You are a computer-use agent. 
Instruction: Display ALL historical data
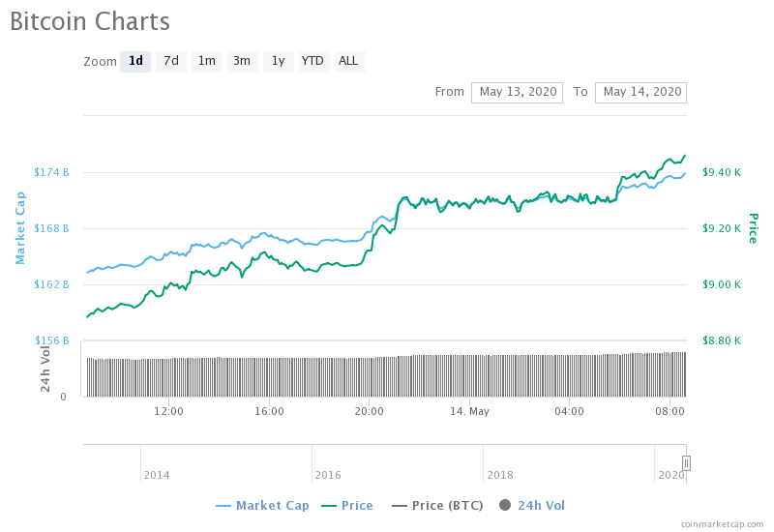pos(349,61)
